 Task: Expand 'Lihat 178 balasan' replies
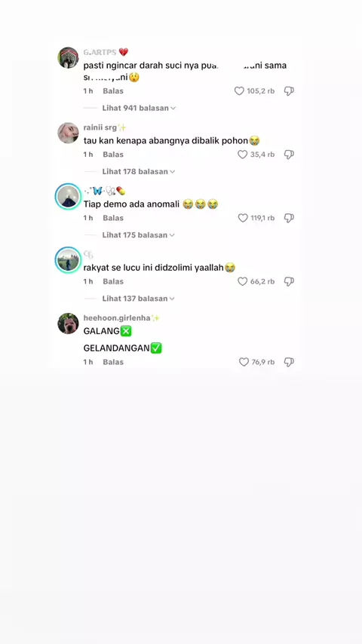click(139, 172)
